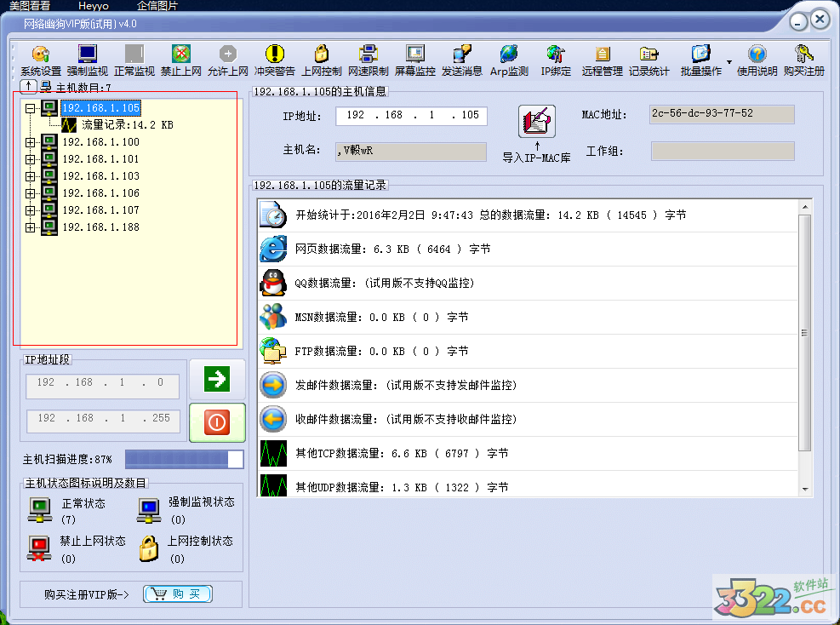This screenshot has height=625, width=840.
Task: Select the 其他UDP数据流量 row
Action: pyautogui.click(x=529, y=485)
